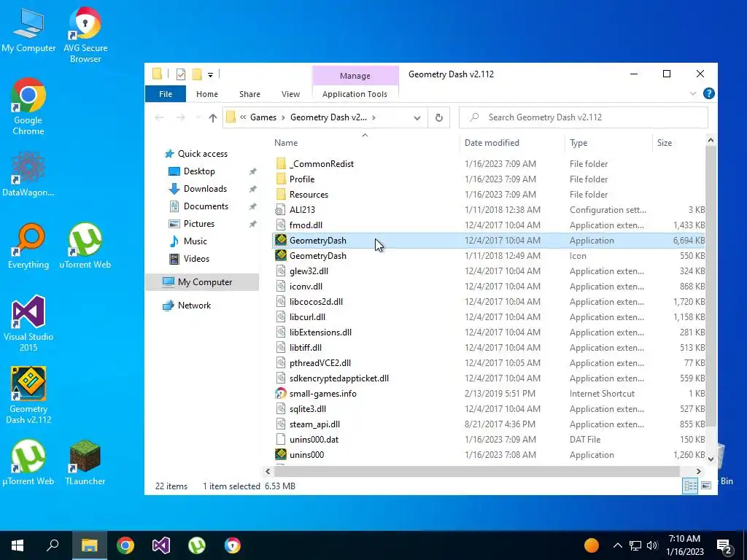Open the recent locations dropdown arrow

pyautogui.click(x=198, y=117)
